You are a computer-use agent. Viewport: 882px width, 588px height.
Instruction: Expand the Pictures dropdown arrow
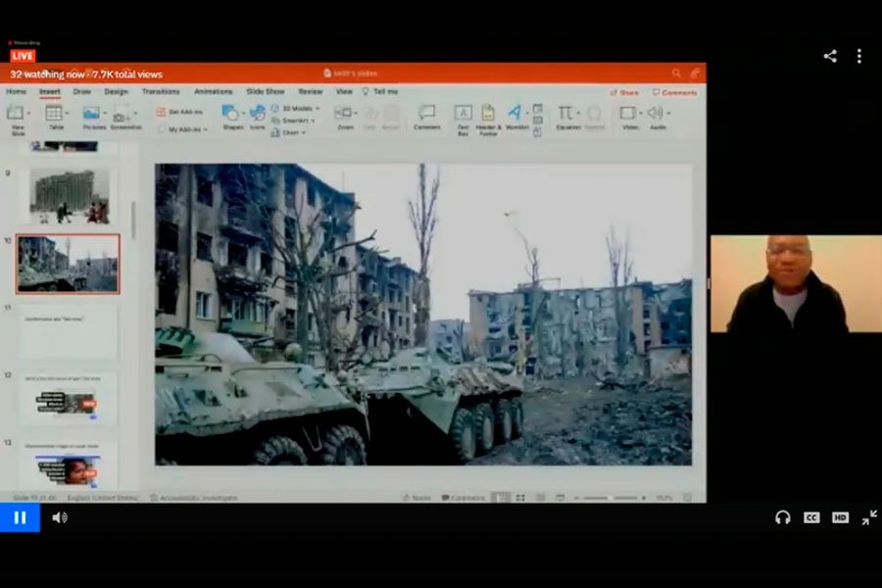(105, 114)
